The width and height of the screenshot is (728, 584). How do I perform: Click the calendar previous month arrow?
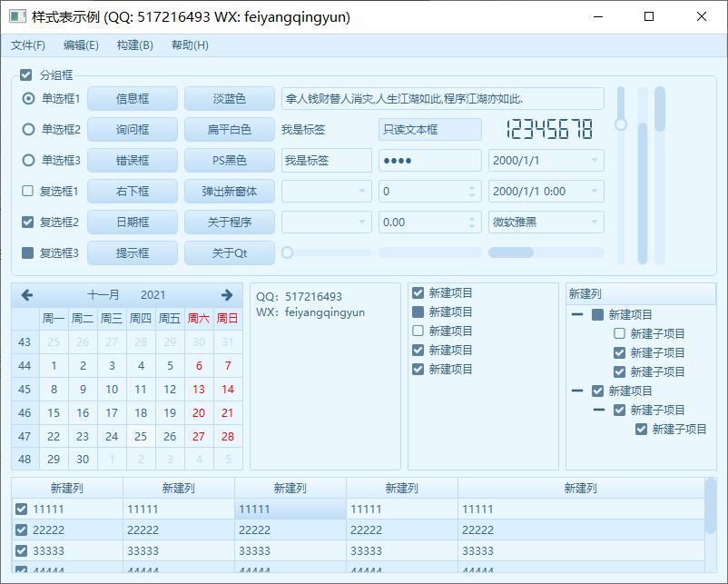(x=27, y=295)
